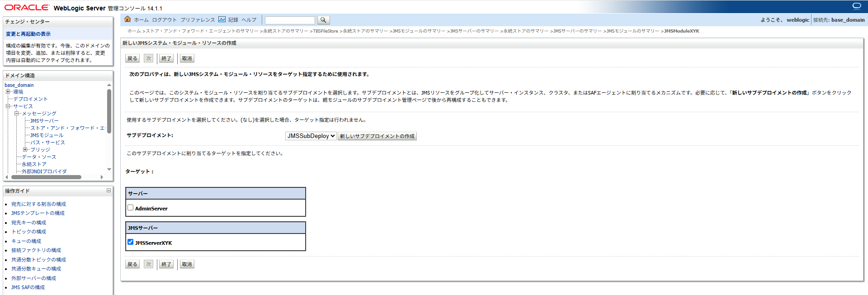The height and width of the screenshot is (295, 868).
Task: Open 接続ファクトリの構成 guide link
Action: (x=36, y=250)
